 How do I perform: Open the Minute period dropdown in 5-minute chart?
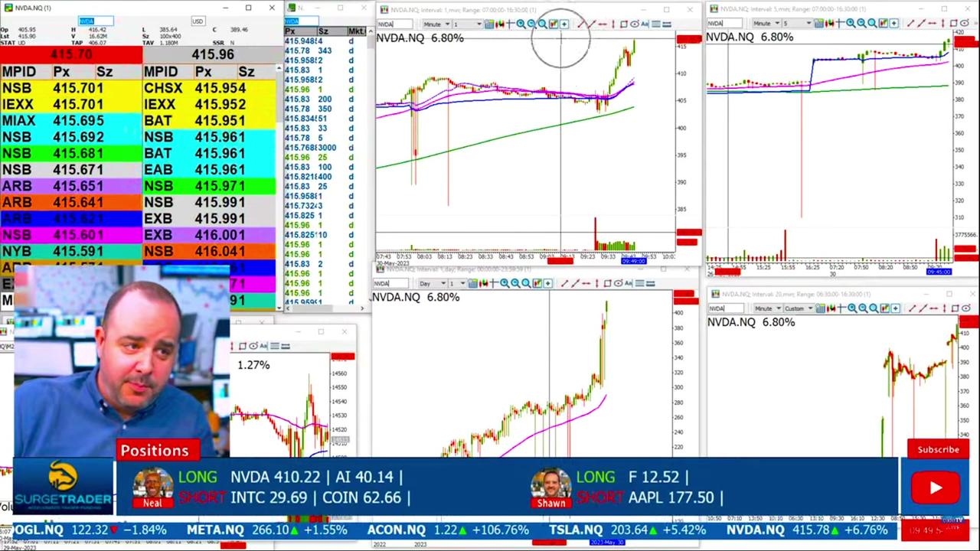pos(767,24)
